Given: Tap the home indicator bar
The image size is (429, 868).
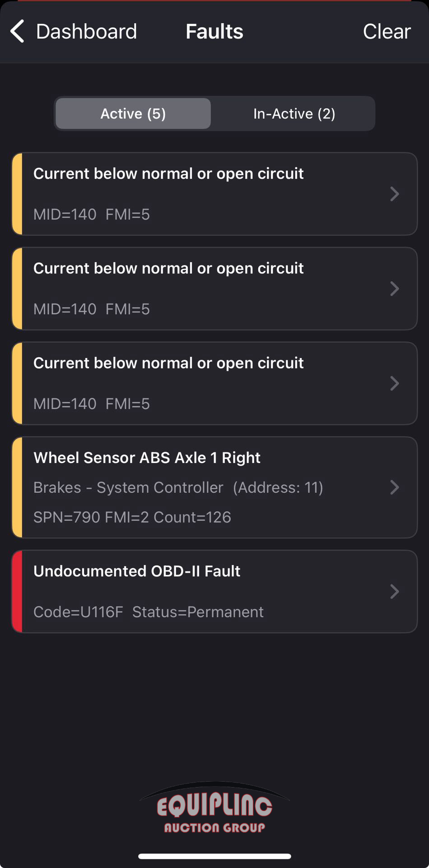Looking at the screenshot, I should (214, 856).
